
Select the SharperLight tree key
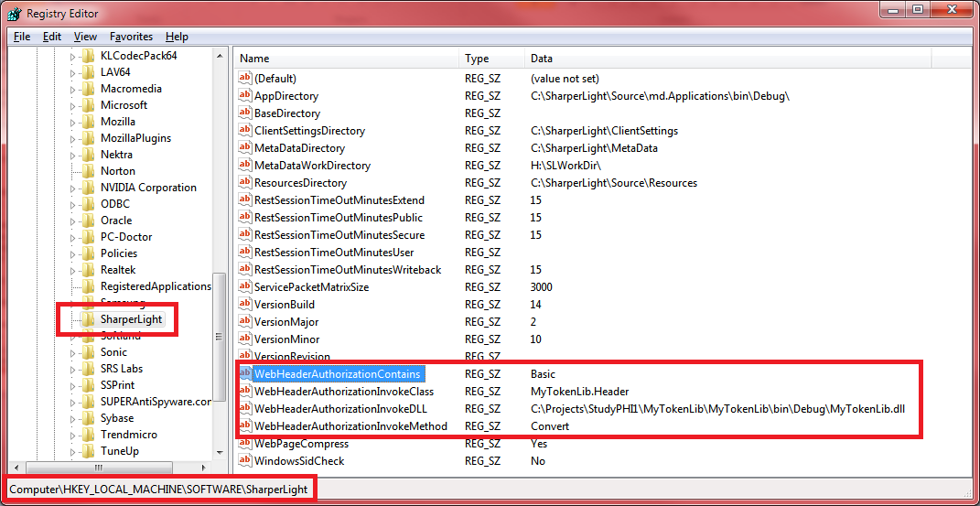(131, 319)
